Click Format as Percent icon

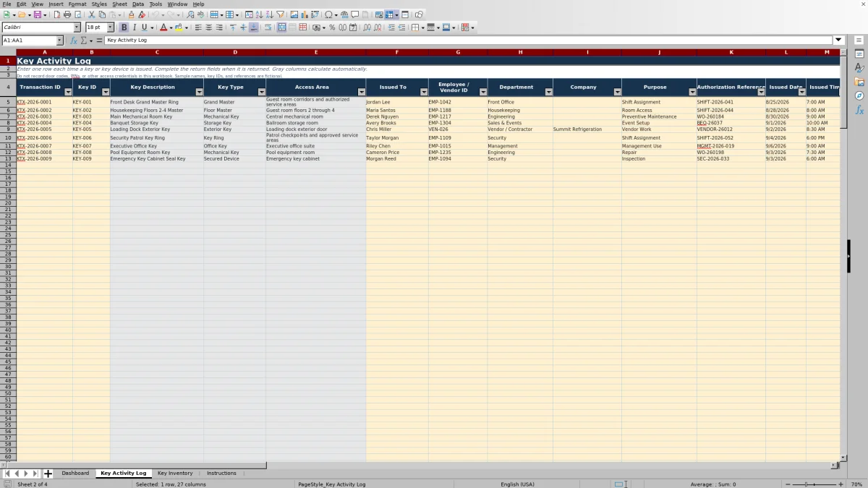[x=332, y=27]
